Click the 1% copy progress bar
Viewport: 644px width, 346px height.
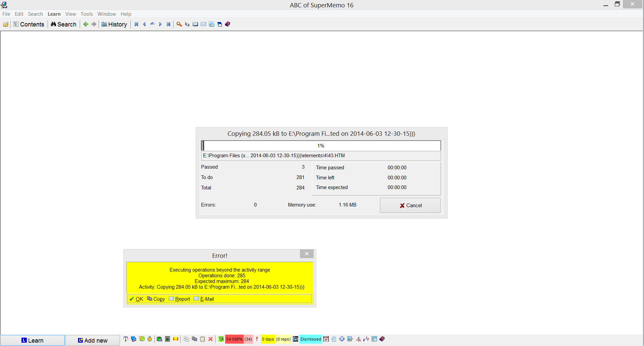pyautogui.click(x=321, y=146)
